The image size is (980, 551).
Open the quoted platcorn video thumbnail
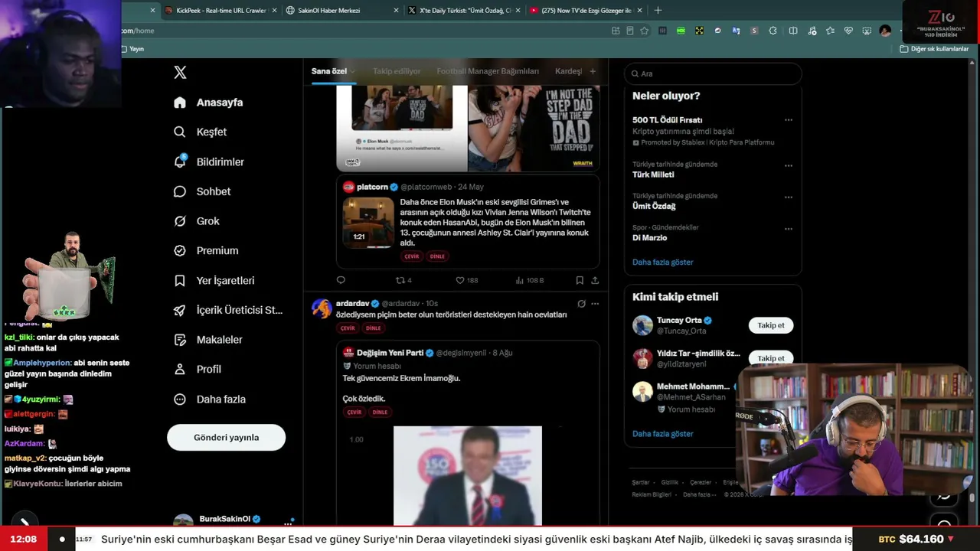tap(368, 223)
